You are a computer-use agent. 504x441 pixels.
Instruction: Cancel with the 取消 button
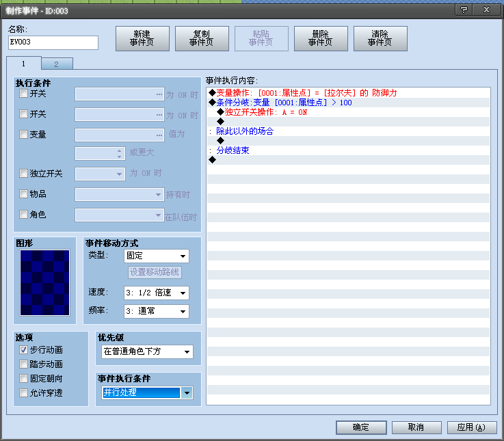tap(416, 427)
